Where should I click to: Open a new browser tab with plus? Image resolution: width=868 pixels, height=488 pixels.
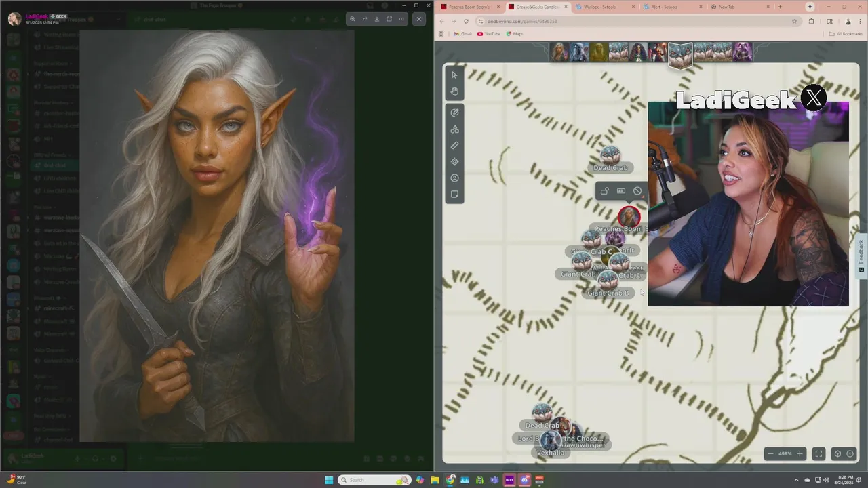780,7
